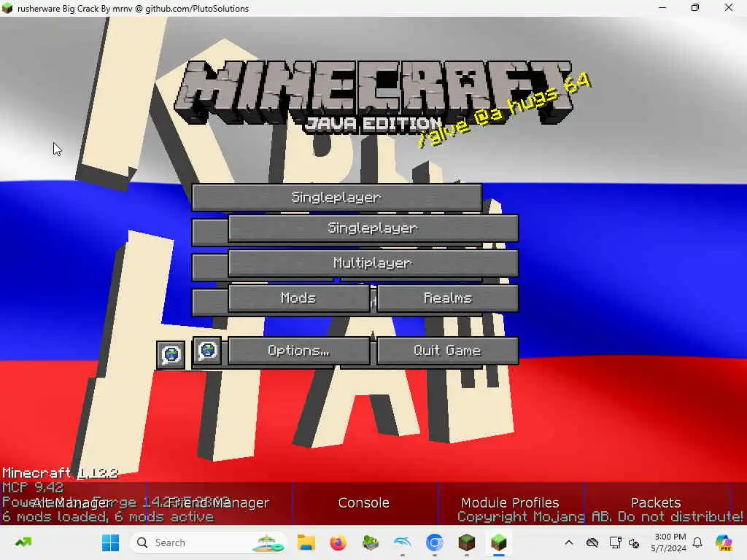Minimize the rusherware Minecraft window
747x560 pixels.
click(662, 7)
